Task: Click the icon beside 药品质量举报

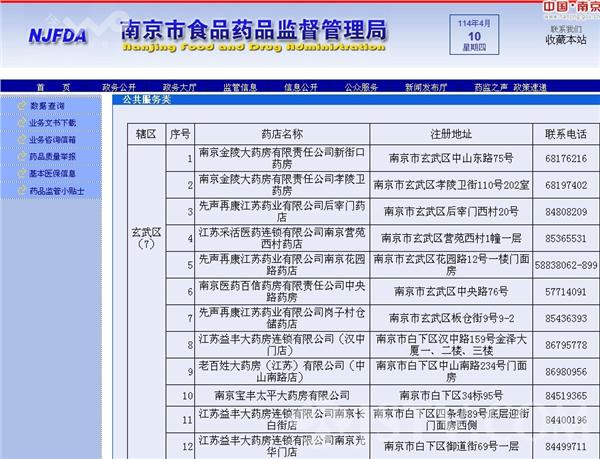Action: (20, 157)
